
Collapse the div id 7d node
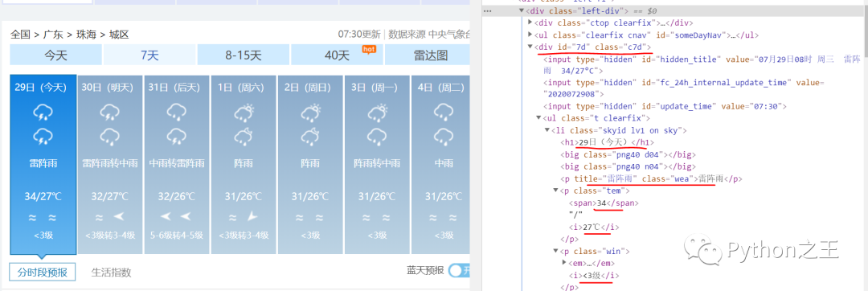(530, 47)
